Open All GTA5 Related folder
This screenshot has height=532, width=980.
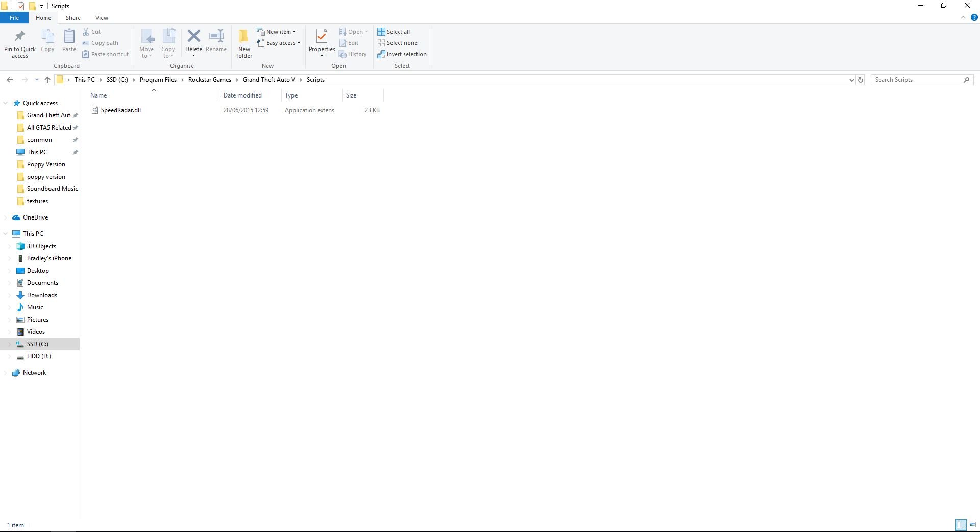pos(49,128)
